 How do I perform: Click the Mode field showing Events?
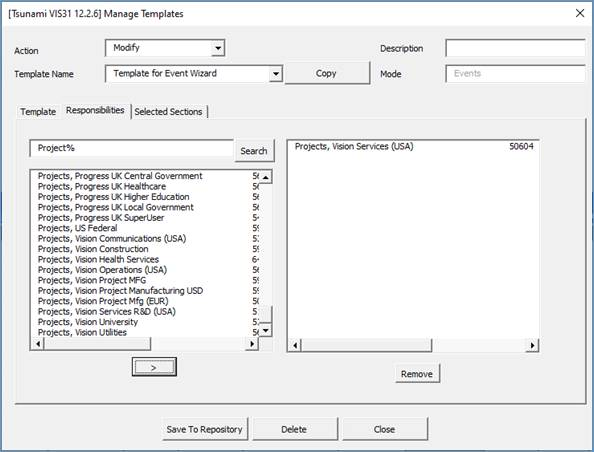[x=515, y=74]
